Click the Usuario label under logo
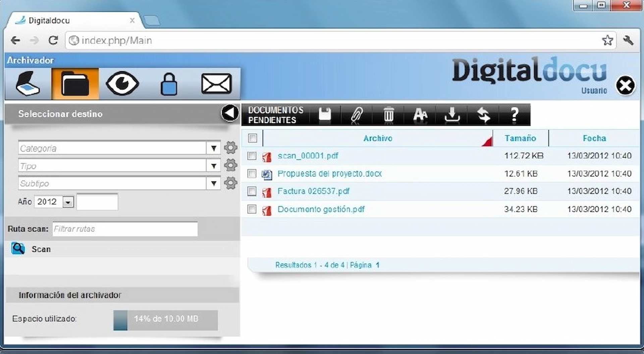The width and height of the screenshot is (644, 354). pyautogui.click(x=594, y=91)
